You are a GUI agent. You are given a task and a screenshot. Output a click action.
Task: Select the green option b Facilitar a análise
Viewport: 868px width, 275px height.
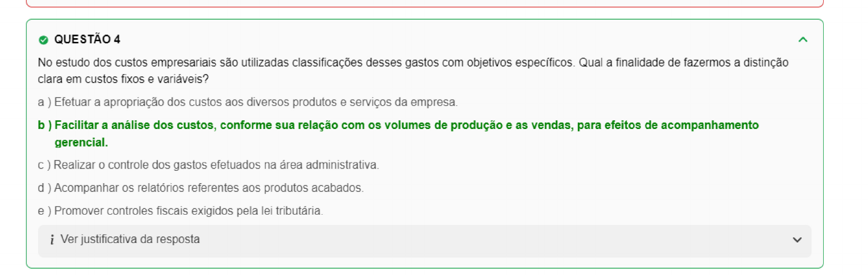(x=406, y=125)
